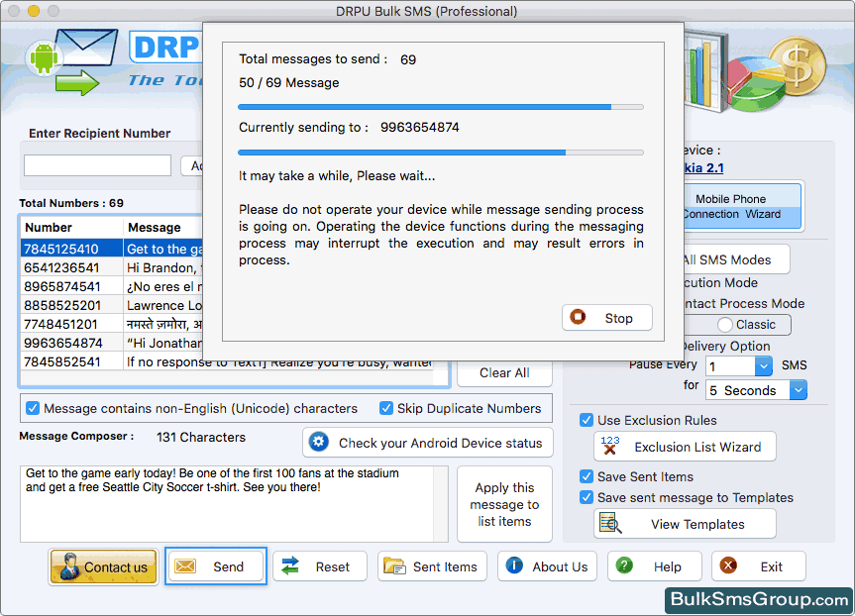Image resolution: width=855 pixels, height=616 pixels.
Task: Click the Exit button label
Action: pyautogui.click(x=772, y=566)
